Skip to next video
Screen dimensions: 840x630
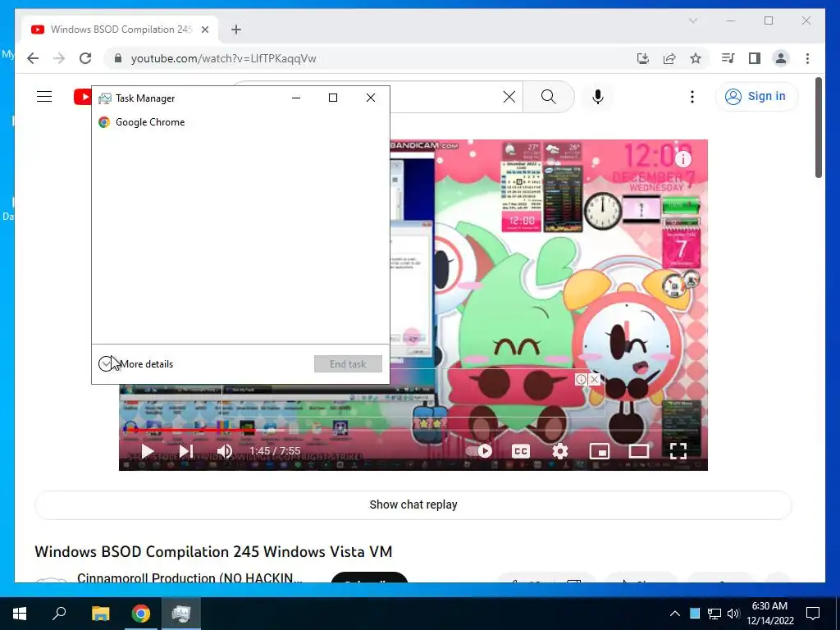point(186,451)
